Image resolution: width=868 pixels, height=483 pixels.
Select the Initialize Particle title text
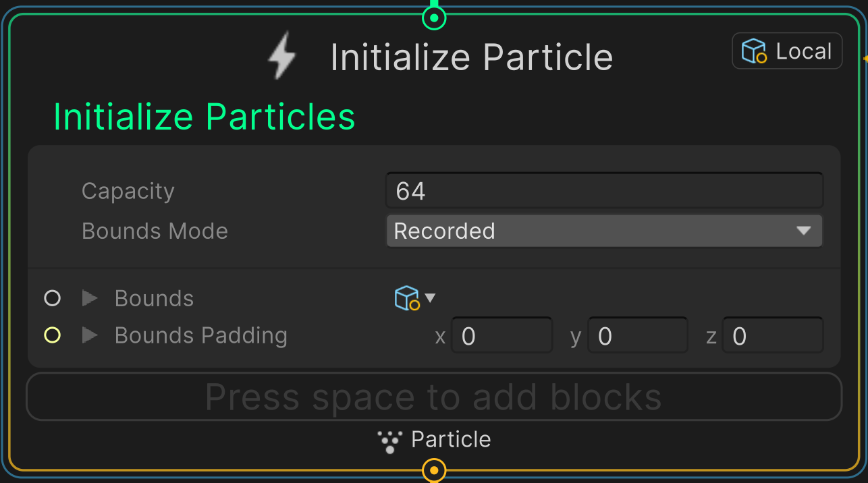point(471,57)
